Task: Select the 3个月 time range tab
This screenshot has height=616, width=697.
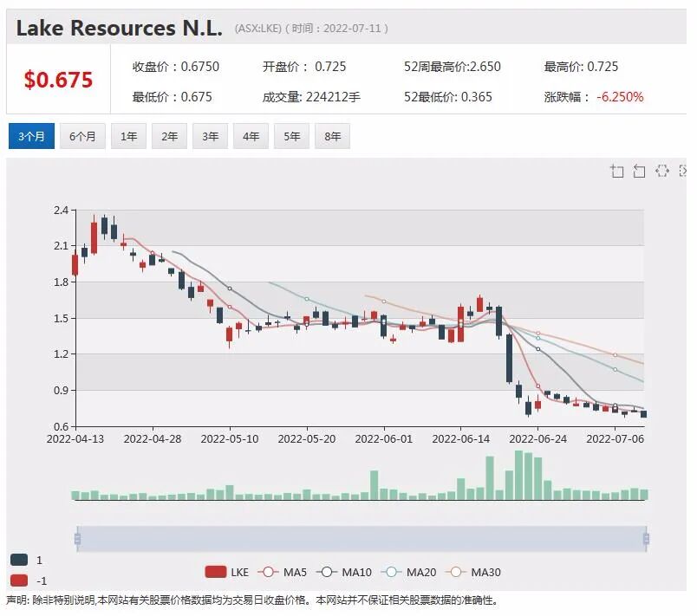Action: (31, 136)
